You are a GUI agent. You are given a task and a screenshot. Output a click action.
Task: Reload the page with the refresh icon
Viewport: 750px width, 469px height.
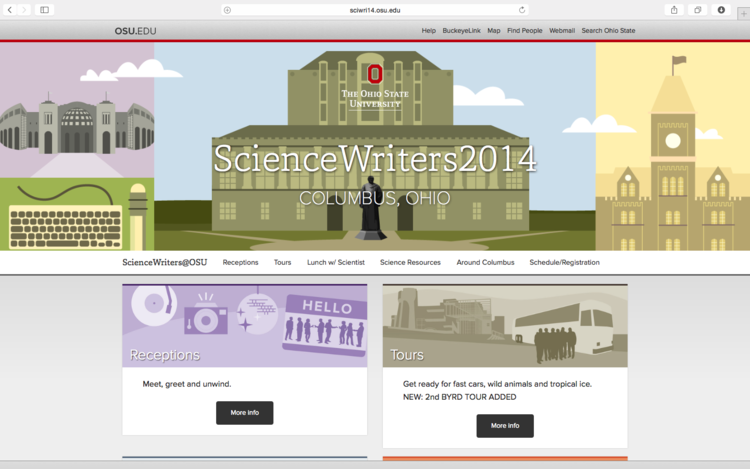click(522, 10)
